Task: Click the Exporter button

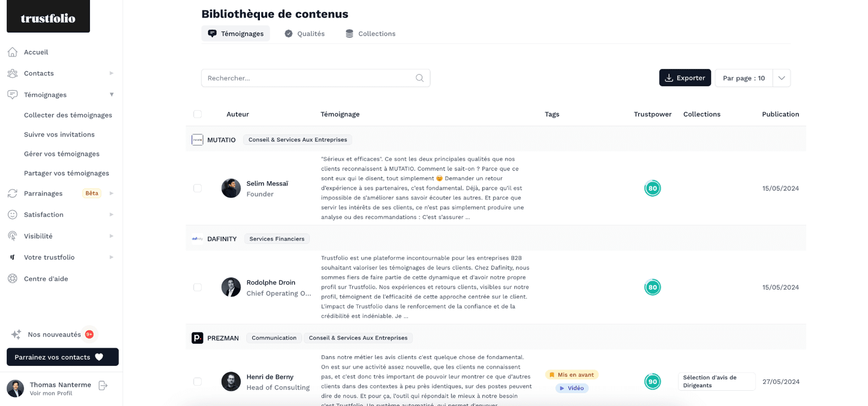Action: click(685, 78)
